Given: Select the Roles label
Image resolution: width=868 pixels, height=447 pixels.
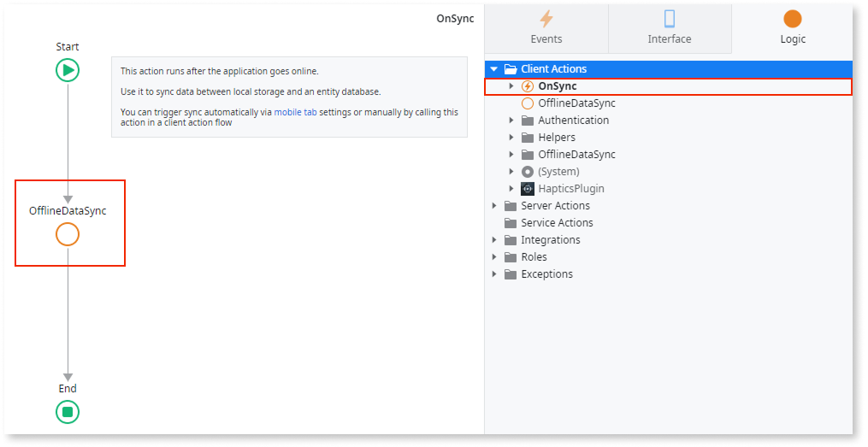Looking at the screenshot, I should coord(534,257).
